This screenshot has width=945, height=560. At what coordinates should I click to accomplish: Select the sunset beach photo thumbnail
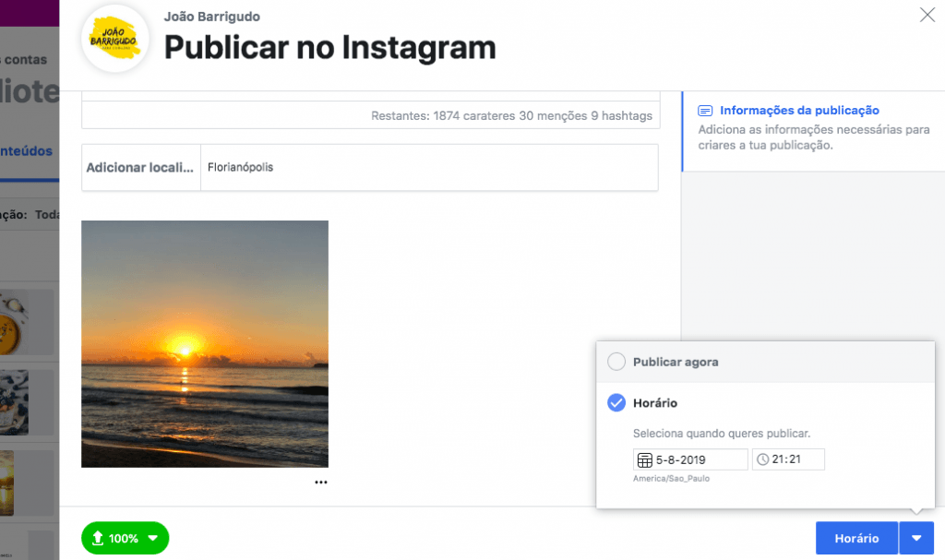(x=205, y=344)
